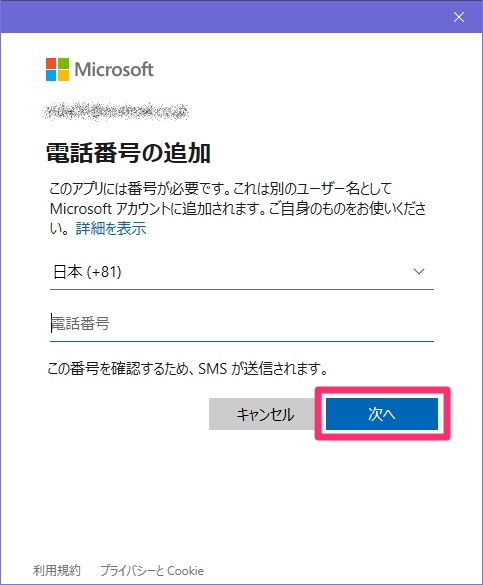Open the プライバシーと Cookie link
483x585 pixels.
[152, 570]
